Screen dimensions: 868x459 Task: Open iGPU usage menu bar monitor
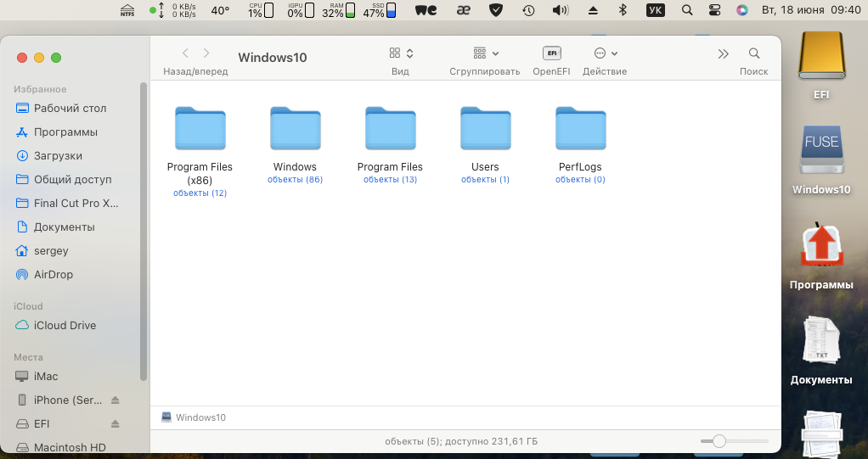tap(301, 10)
